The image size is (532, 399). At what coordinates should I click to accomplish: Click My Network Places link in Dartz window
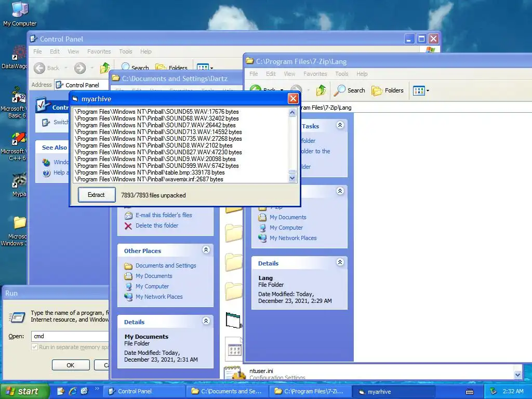[159, 297]
